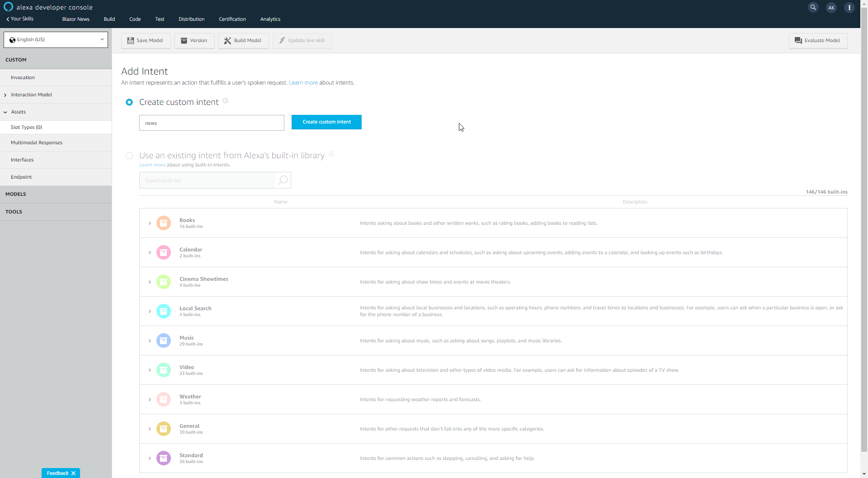Click the scrollbar down arrow

click(864, 474)
